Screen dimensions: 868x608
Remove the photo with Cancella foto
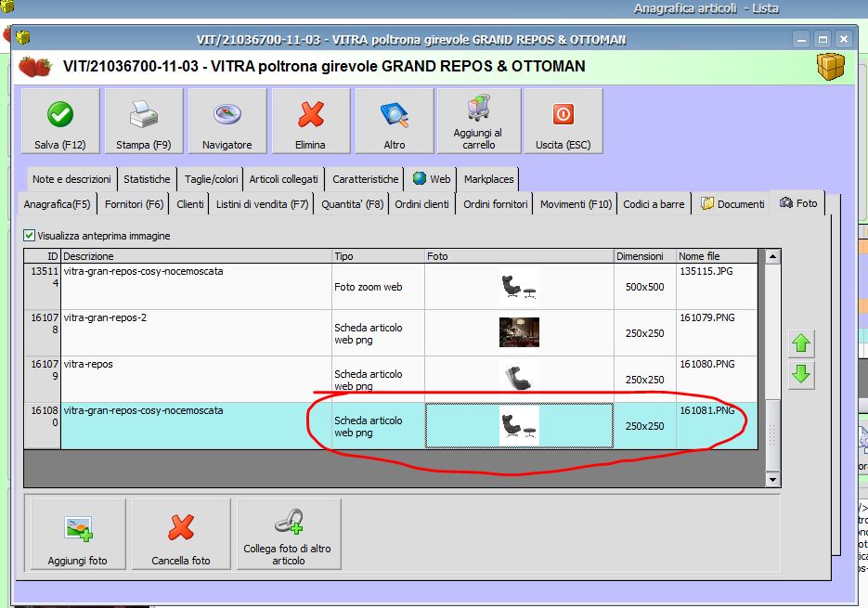pyautogui.click(x=181, y=535)
